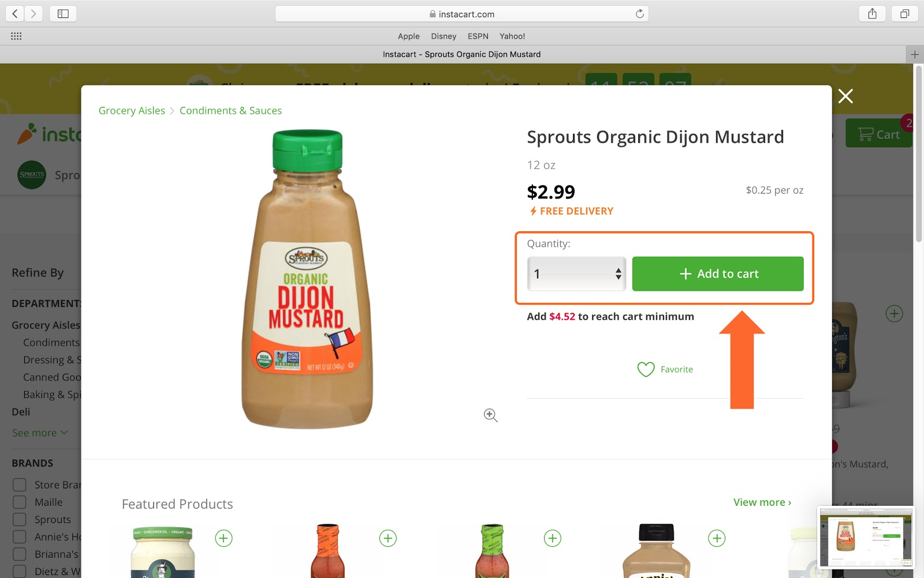Reload the page in Safari
Screen dimensions: 924x578
639,14
